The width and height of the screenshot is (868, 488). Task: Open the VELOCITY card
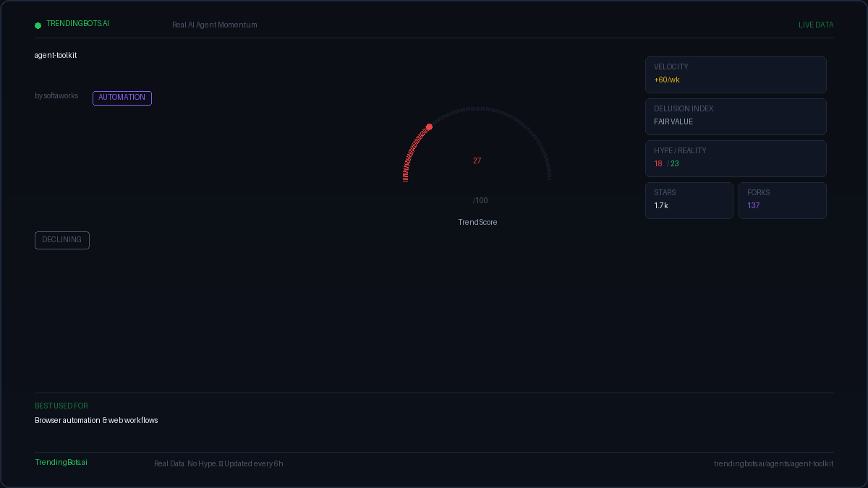736,74
